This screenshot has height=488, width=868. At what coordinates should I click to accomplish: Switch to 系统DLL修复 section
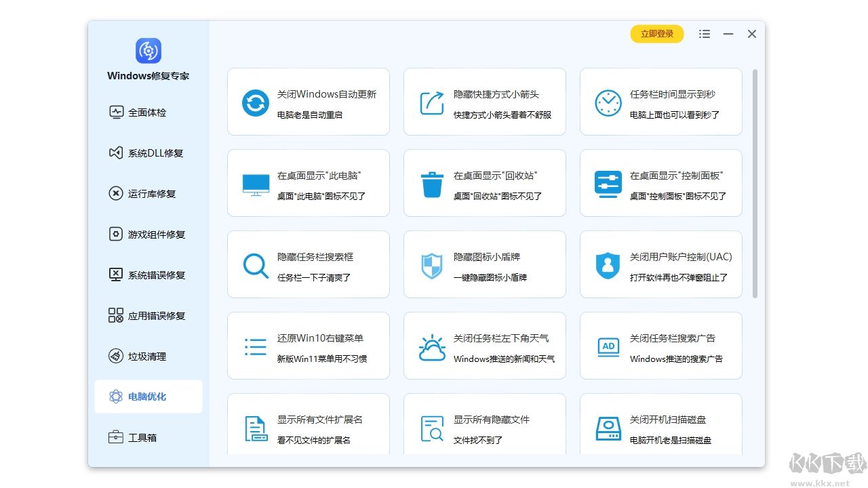(x=148, y=152)
